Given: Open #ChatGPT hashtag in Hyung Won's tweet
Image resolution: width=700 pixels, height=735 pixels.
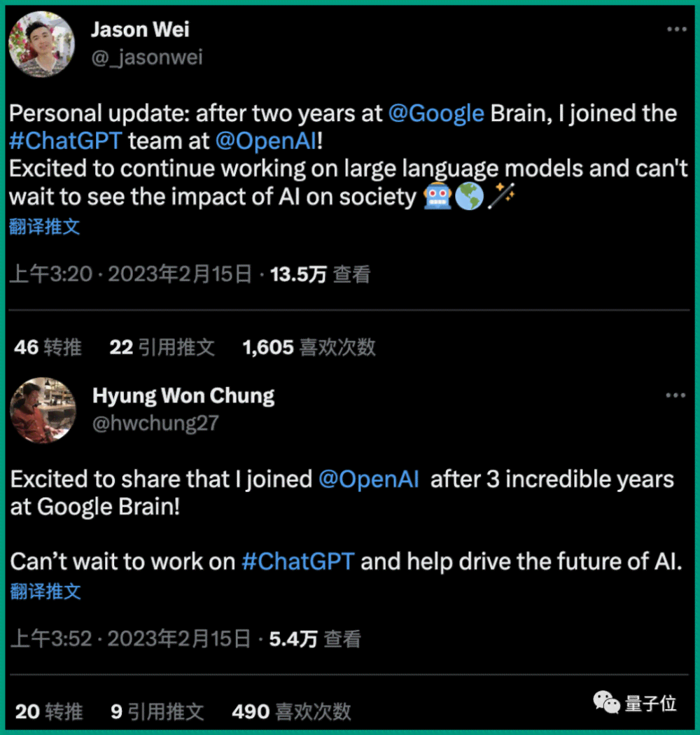Looking at the screenshot, I should [x=298, y=561].
